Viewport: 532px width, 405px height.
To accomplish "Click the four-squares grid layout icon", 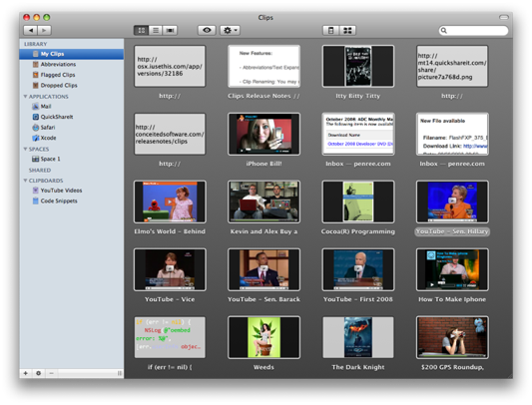I will click(347, 31).
